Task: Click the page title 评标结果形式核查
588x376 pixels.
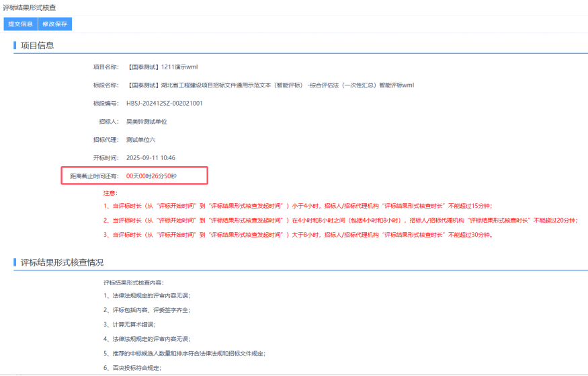Action: pyautogui.click(x=30, y=7)
